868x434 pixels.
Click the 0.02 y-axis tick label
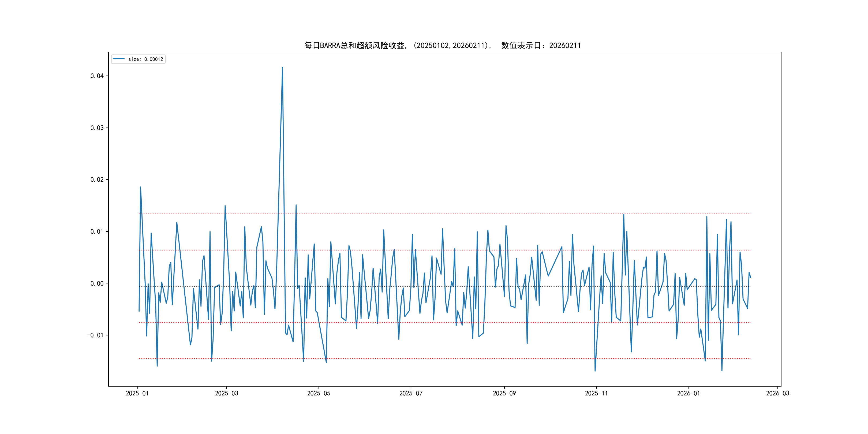(97, 180)
